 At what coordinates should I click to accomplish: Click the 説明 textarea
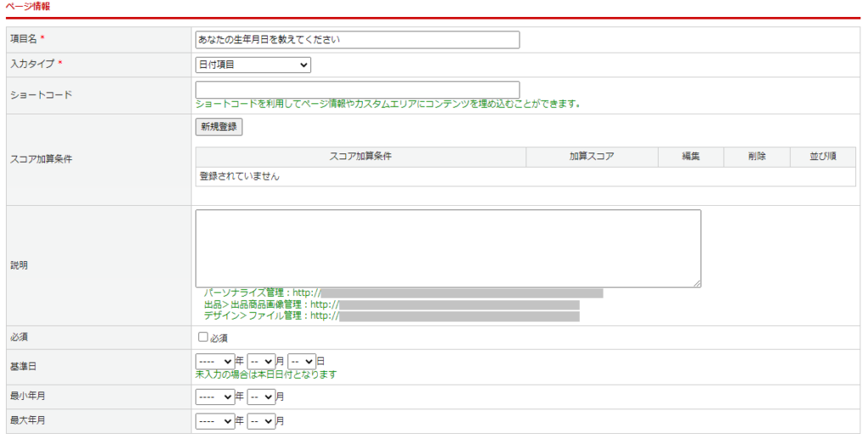tap(448, 248)
